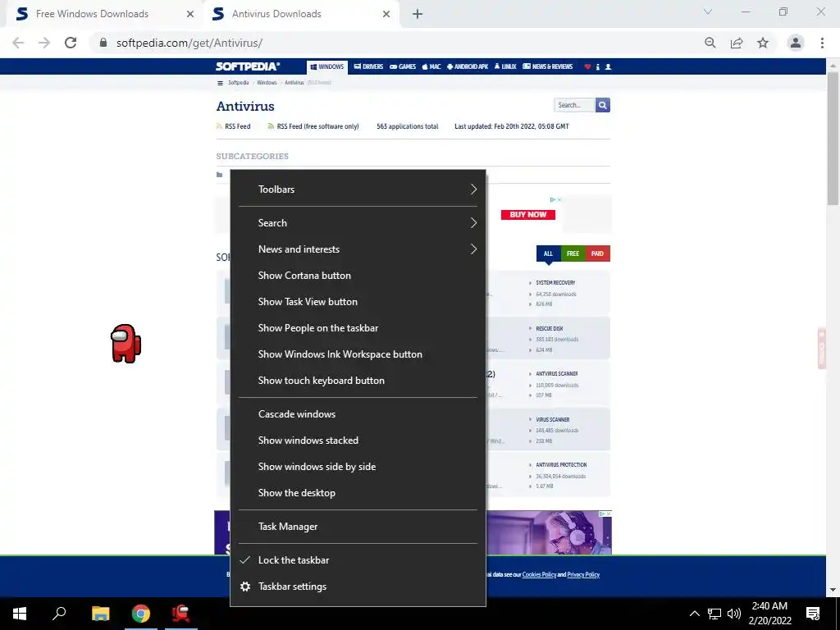Open Softpedia Linux section

(x=505, y=67)
